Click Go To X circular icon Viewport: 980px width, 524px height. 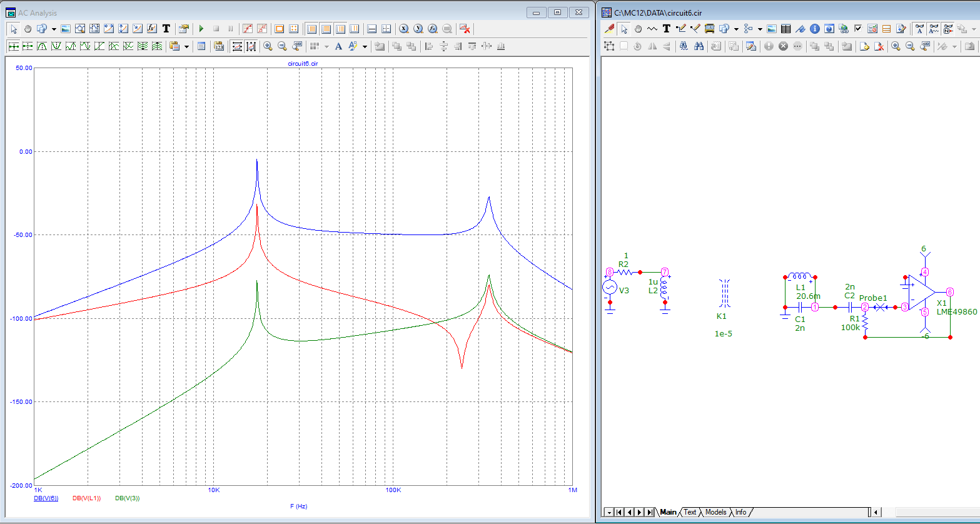pos(404,29)
